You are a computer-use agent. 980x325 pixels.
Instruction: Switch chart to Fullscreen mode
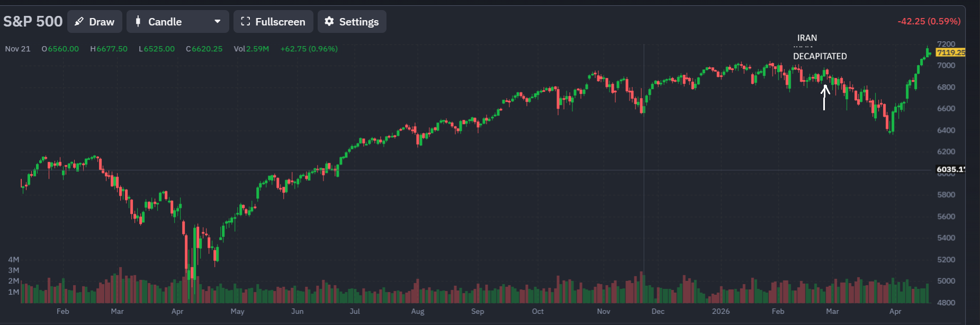(x=273, y=22)
